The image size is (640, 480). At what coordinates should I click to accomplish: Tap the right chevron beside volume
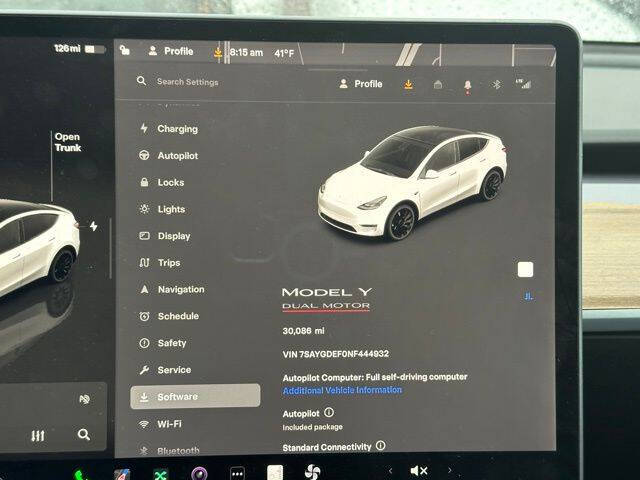(x=450, y=470)
